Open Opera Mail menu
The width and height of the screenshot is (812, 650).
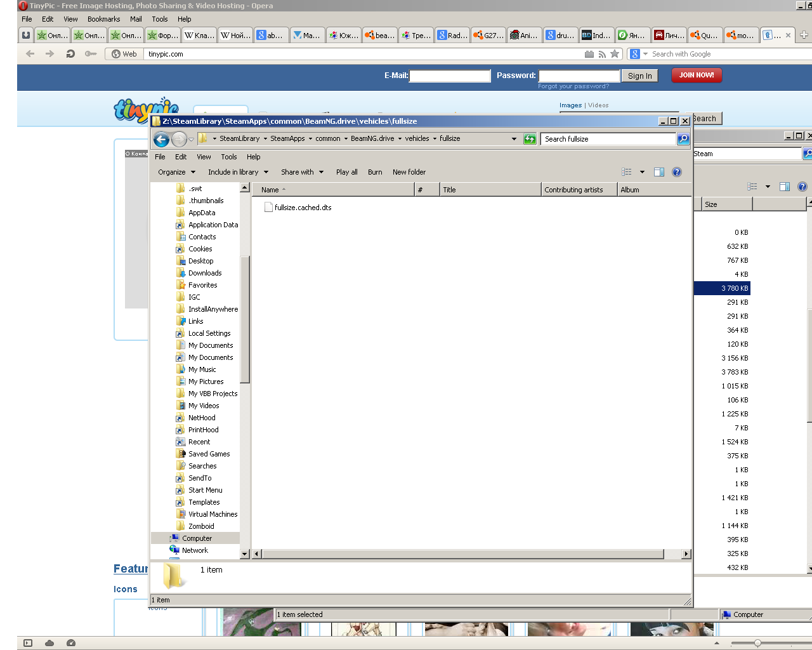pyautogui.click(x=136, y=19)
